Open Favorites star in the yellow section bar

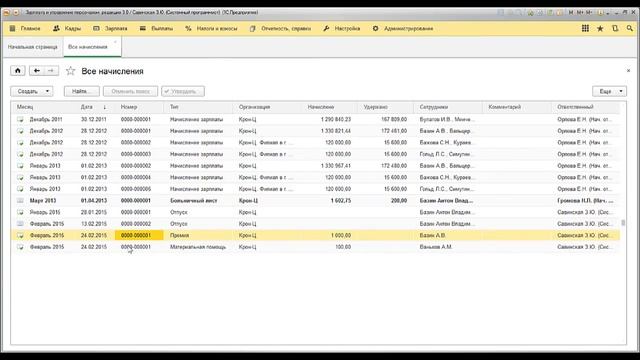point(600,29)
